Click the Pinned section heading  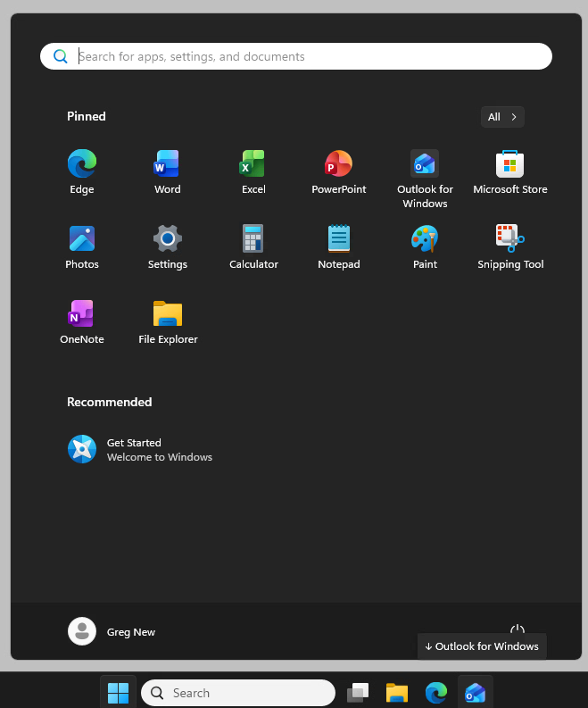pyautogui.click(x=87, y=116)
